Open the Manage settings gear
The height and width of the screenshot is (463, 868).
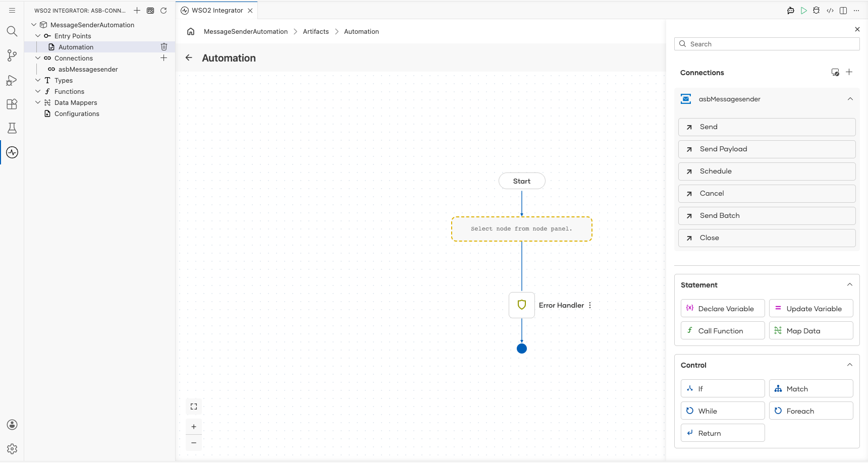(x=12, y=449)
